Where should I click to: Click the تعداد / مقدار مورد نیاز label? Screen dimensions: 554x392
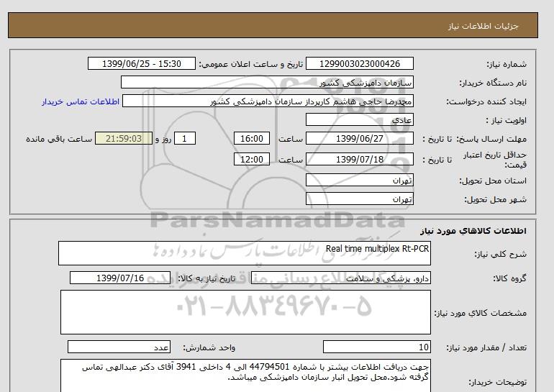[x=486, y=347]
